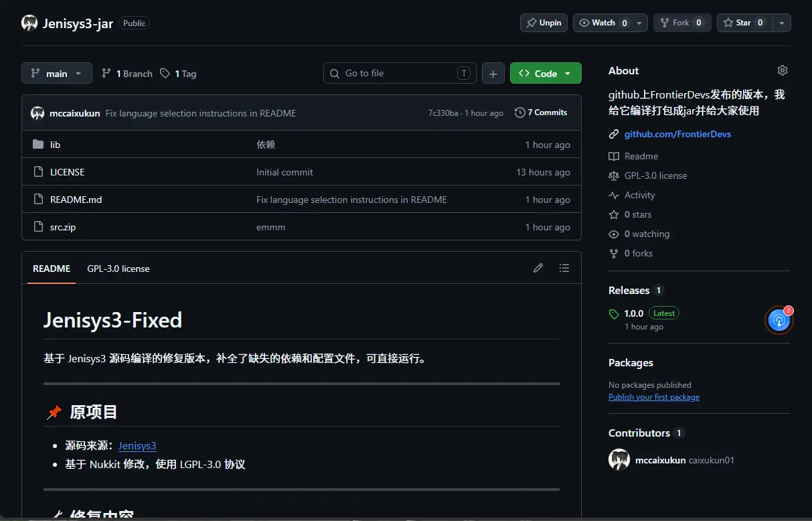This screenshot has height=521, width=812.
Task: Open the src.zip file name
Action: 63,227
